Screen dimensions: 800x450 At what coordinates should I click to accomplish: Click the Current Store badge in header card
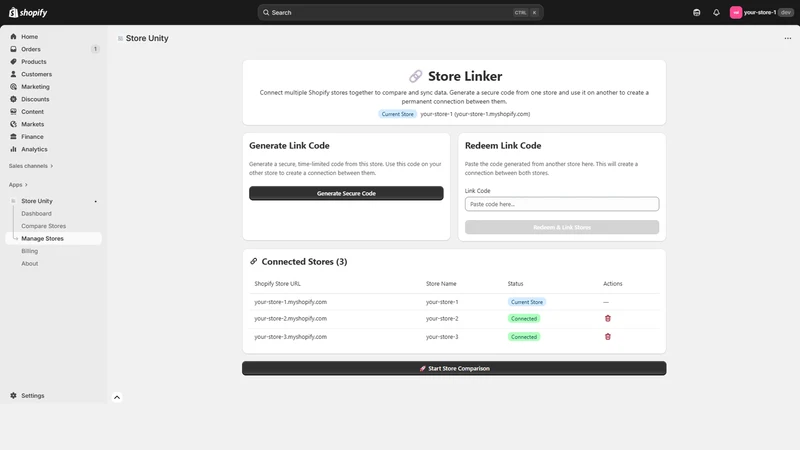click(x=397, y=114)
